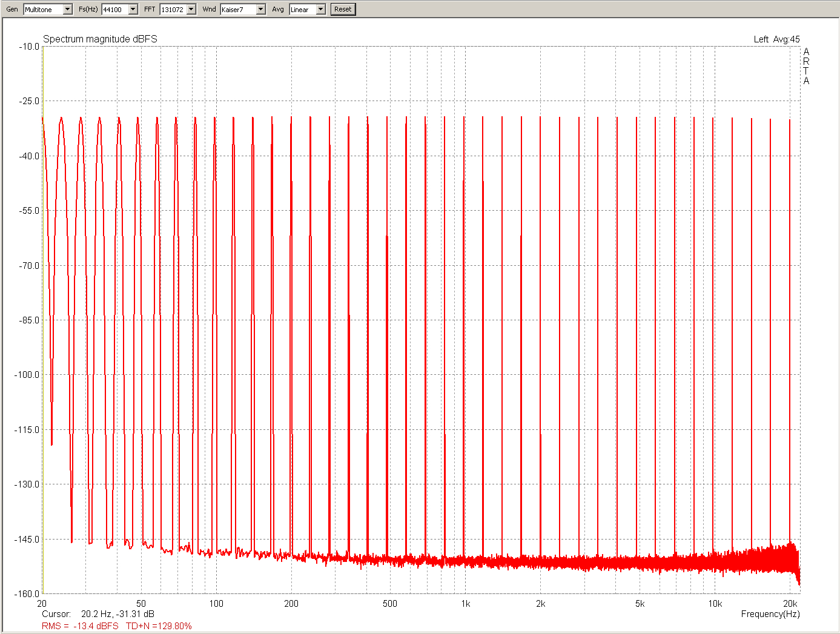Screen dimensions: 840x634
Task: Click the '-100.0' dB axis label
Action: click(x=27, y=375)
